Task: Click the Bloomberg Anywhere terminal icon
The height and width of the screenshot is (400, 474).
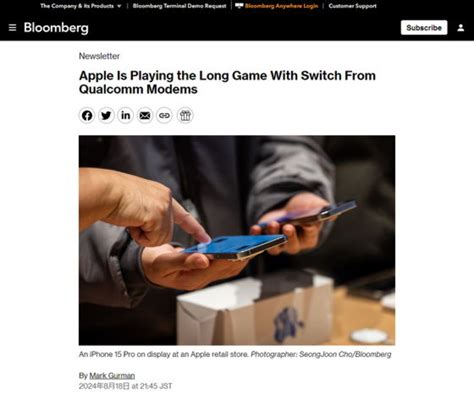Action: 239,6
